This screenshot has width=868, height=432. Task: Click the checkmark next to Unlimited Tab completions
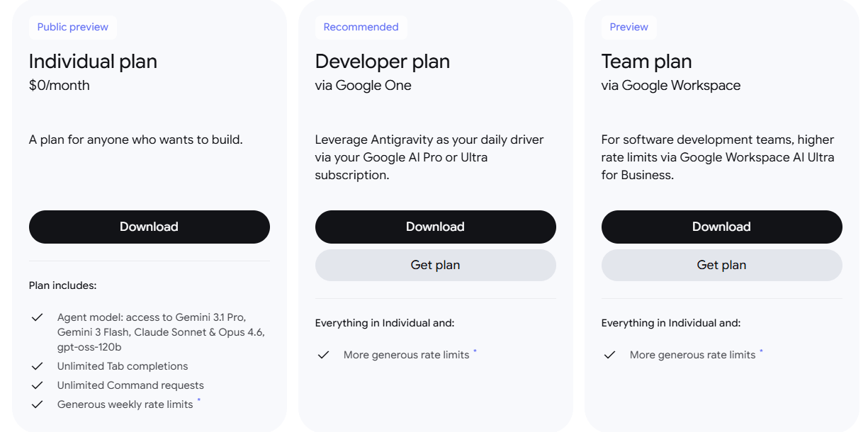(x=38, y=366)
